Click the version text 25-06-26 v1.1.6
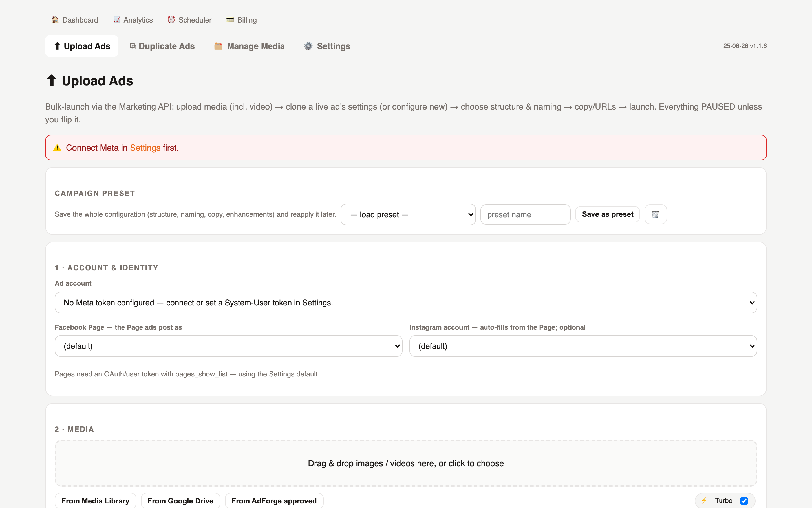Viewport: 812px width, 508px height. (745, 46)
